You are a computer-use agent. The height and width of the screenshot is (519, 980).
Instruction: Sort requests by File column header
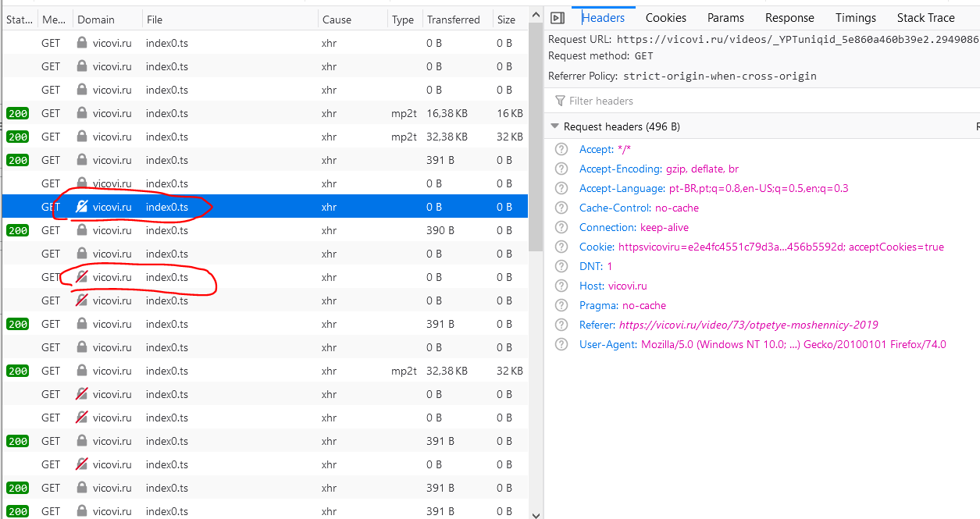(230, 20)
